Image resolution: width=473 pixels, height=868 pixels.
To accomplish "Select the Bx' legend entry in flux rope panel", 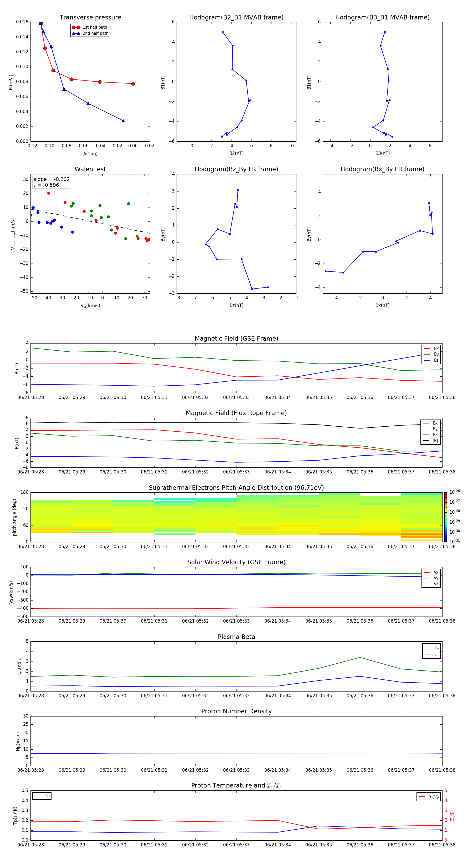I will 431,423.
